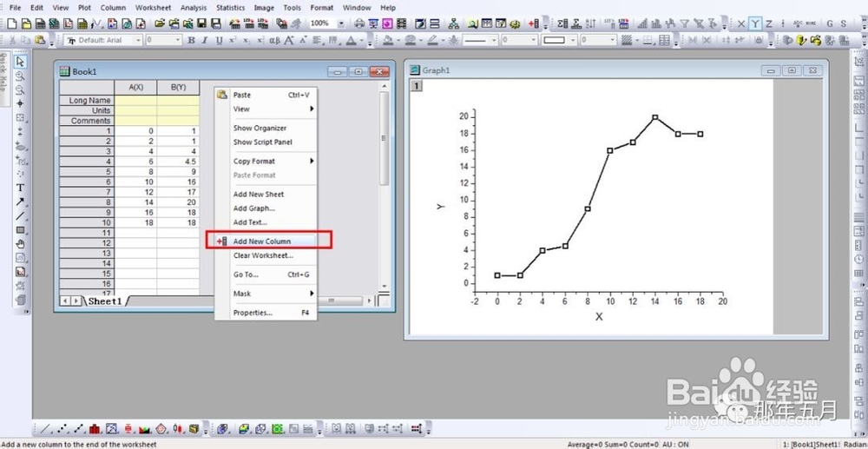Click layer 1 button in Graph1 window
The image size is (868, 449).
[x=416, y=85]
